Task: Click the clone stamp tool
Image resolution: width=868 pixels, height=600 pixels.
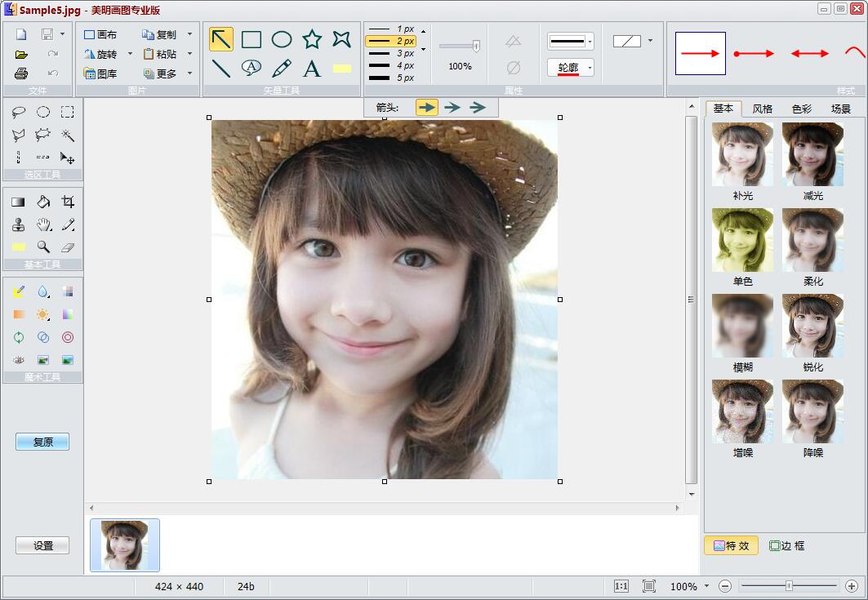Action: (19, 224)
